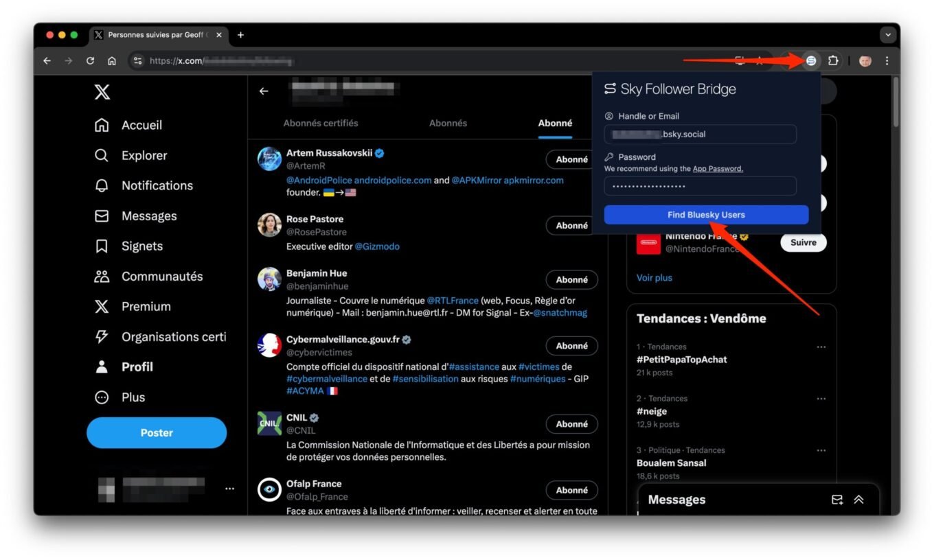
Task: Click Abonné button for Benjamin Hue
Action: (571, 279)
